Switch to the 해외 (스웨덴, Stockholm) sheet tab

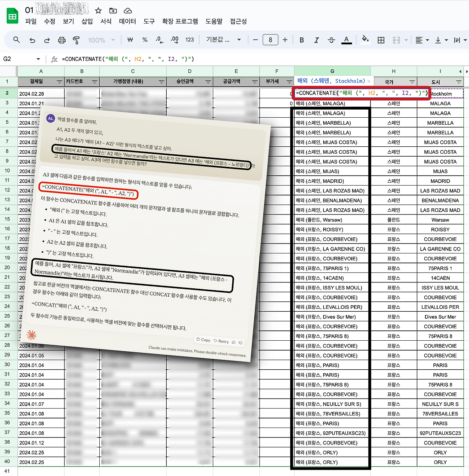(330, 81)
